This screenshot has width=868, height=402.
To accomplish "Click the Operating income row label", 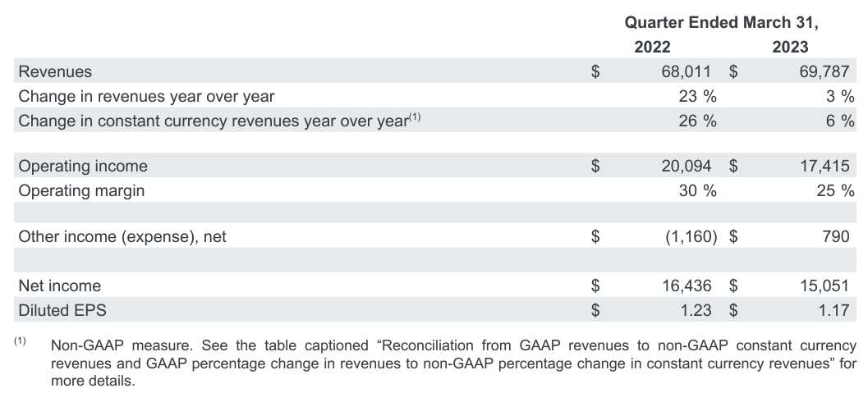I will coord(83,166).
